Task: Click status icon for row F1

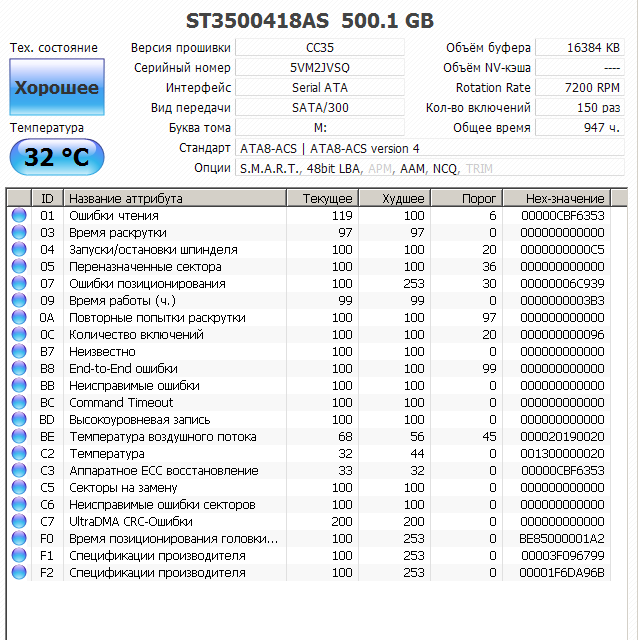Action: tap(19, 556)
